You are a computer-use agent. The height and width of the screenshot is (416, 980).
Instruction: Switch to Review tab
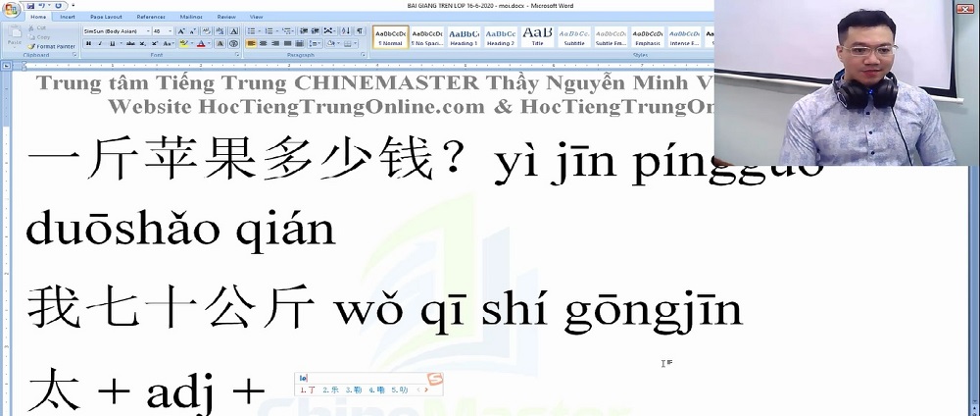(226, 17)
